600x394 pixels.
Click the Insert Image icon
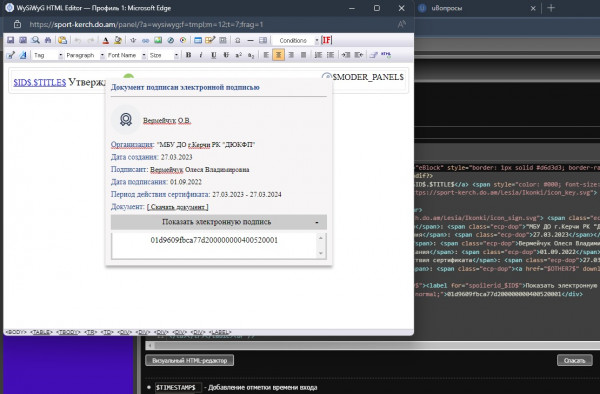[158, 40]
